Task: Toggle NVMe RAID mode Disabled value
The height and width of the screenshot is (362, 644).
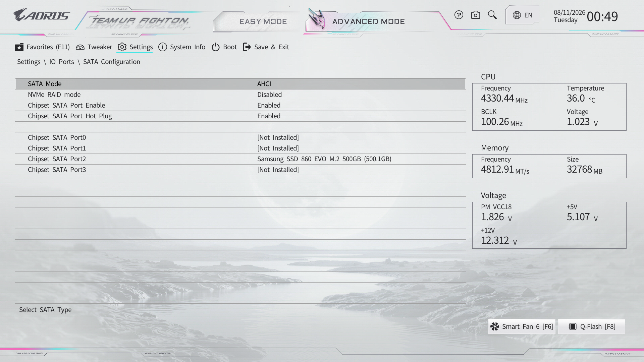Action: pyautogui.click(x=269, y=95)
